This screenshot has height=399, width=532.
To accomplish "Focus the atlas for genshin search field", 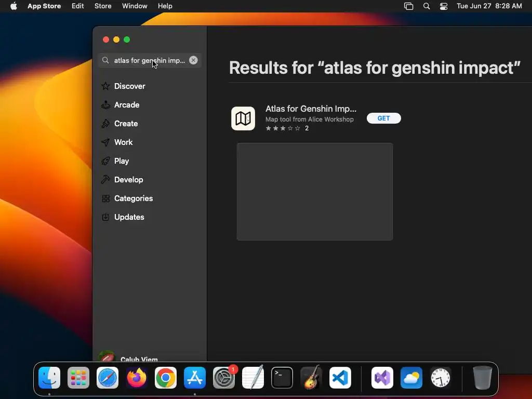I will 150,60.
